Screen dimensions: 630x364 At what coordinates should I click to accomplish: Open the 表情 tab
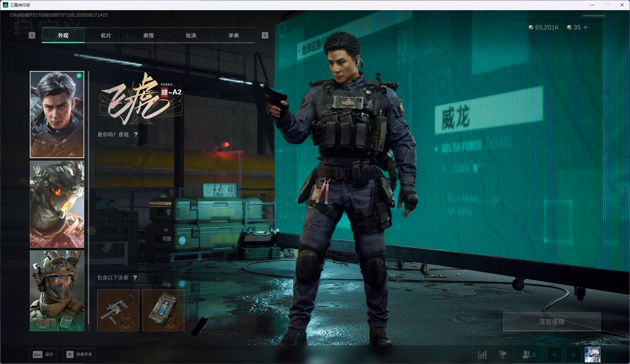coord(148,35)
